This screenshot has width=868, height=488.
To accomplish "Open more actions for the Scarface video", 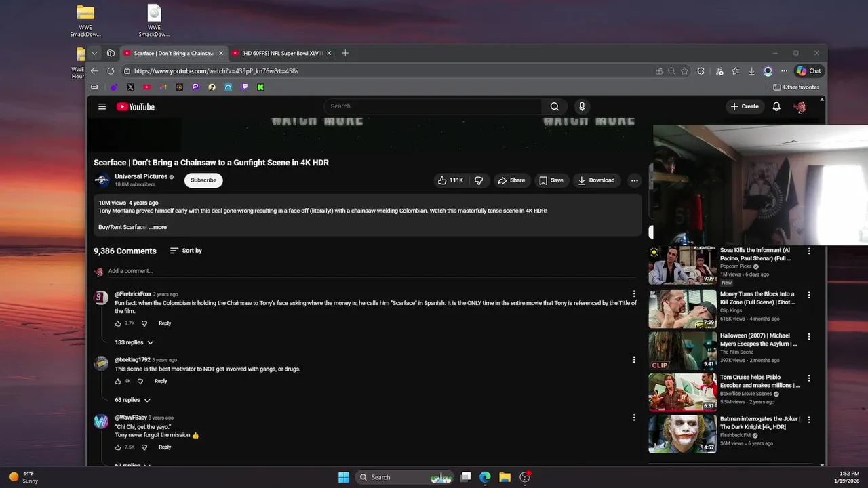I will [x=634, y=180].
